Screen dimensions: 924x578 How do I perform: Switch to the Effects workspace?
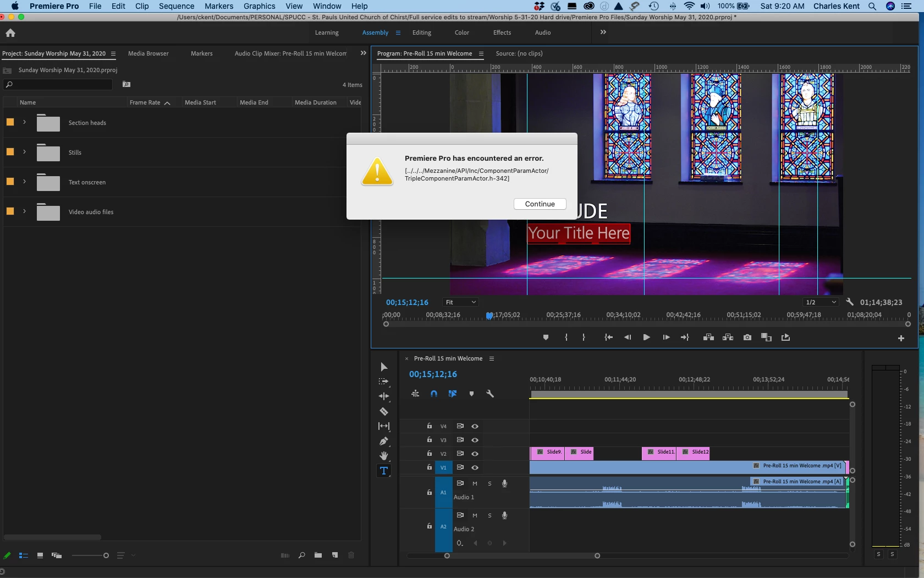[502, 32]
